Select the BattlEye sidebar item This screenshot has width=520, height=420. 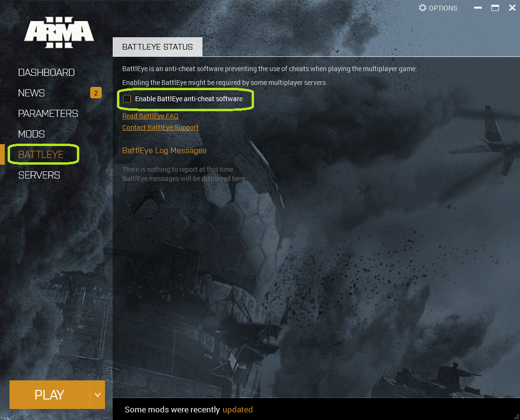coord(41,155)
